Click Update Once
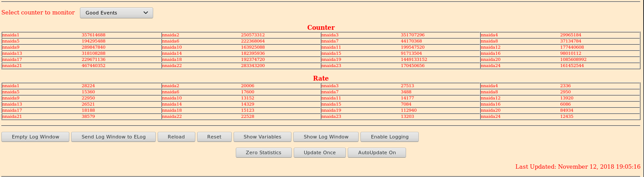 [320, 152]
